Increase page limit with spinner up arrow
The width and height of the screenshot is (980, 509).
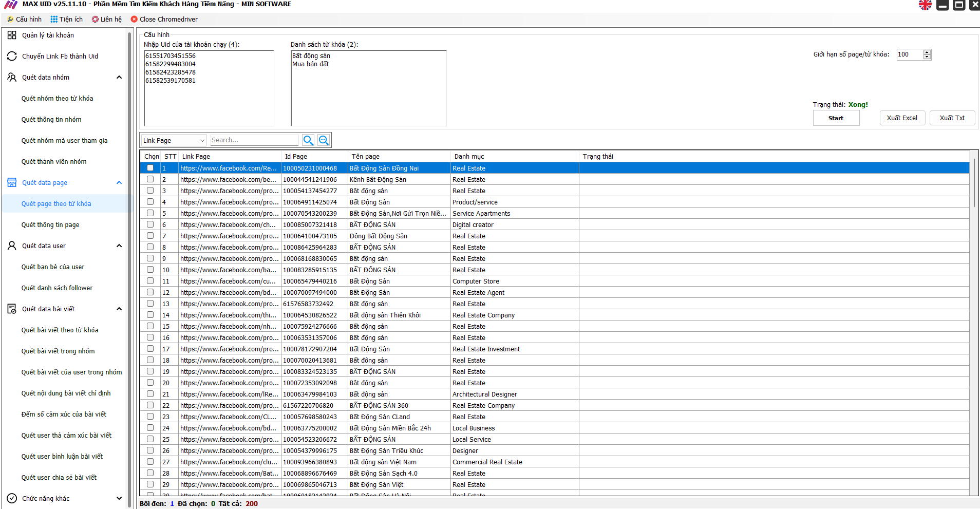click(927, 52)
